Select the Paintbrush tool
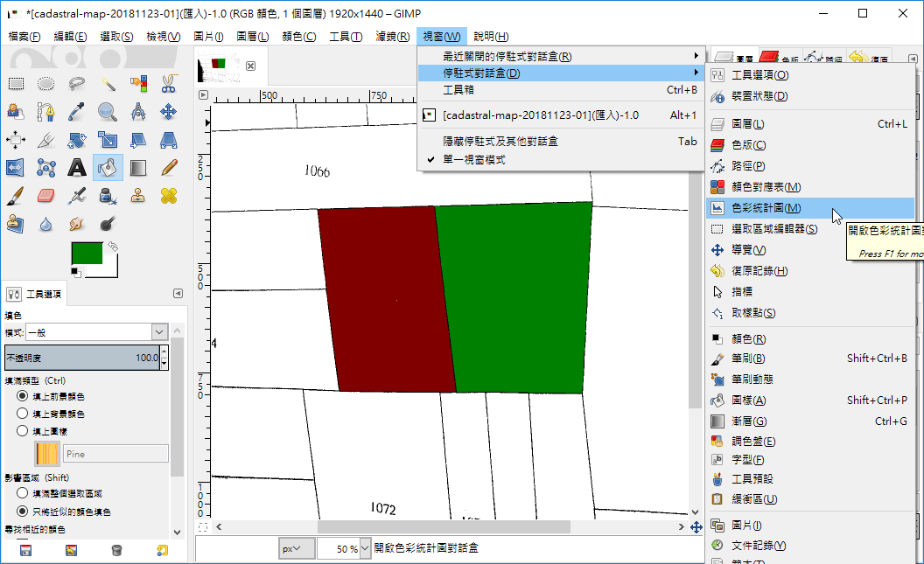This screenshot has width=924, height=564. tap(15, 196)
